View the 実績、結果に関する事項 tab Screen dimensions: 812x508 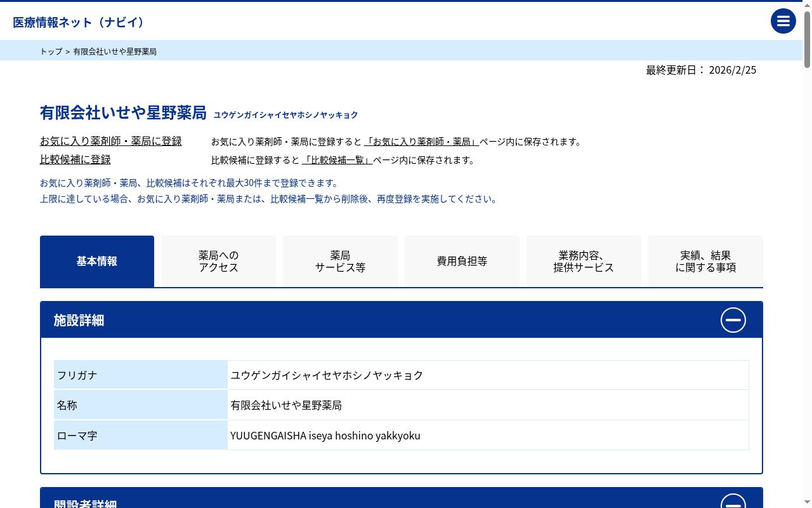click(x=705, y=262)
